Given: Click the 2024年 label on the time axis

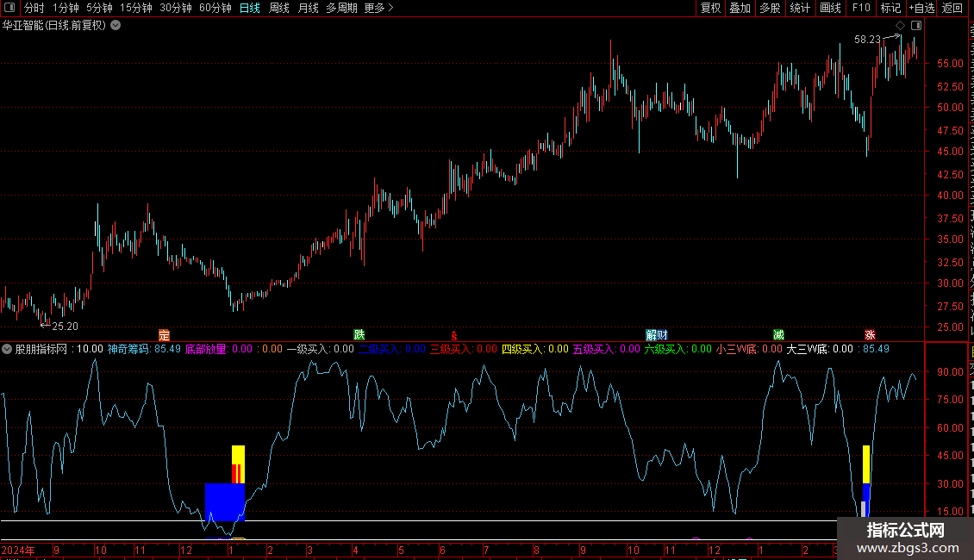Looking at the screenshot, I should (x=18, y=550).
